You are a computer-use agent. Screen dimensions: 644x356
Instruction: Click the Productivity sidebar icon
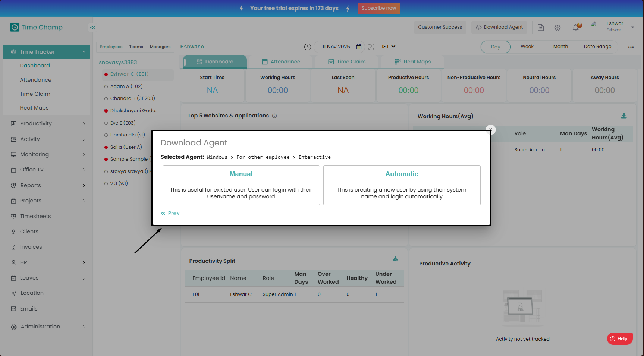(13, 124)
